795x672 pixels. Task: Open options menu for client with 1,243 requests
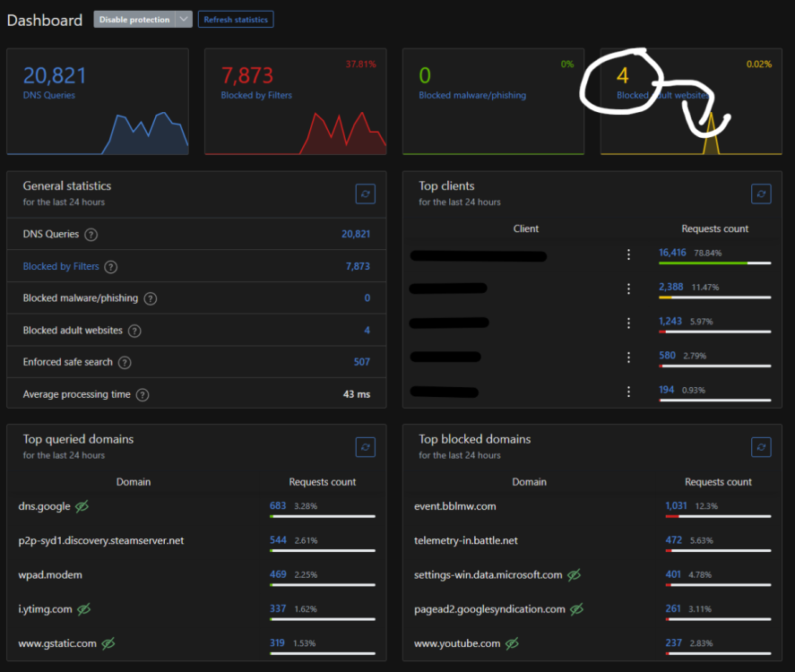628,323
